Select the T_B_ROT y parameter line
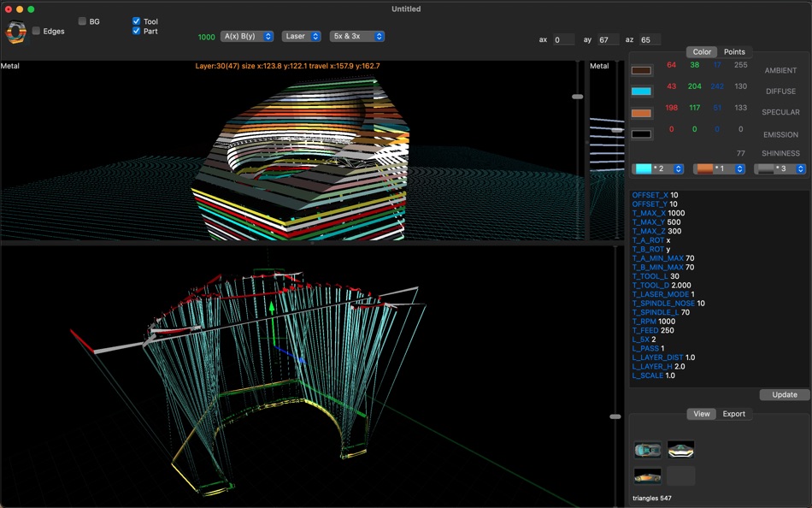The image size is (812, 508). click(651, 250)
